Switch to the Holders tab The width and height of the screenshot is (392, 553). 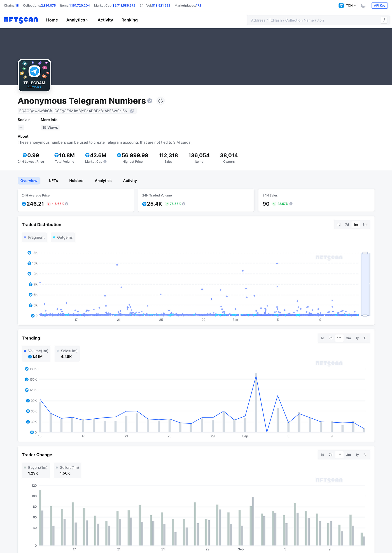76,181
